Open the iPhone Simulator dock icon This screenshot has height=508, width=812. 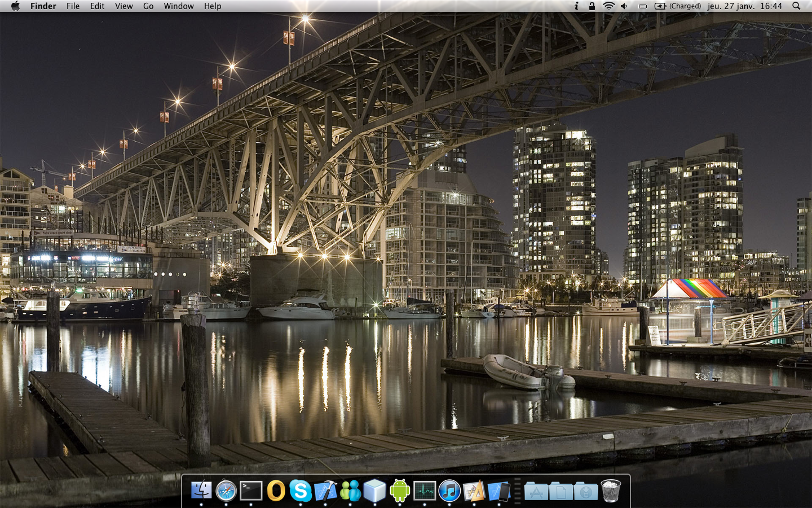pyautogui.click(x=499, y=491)
